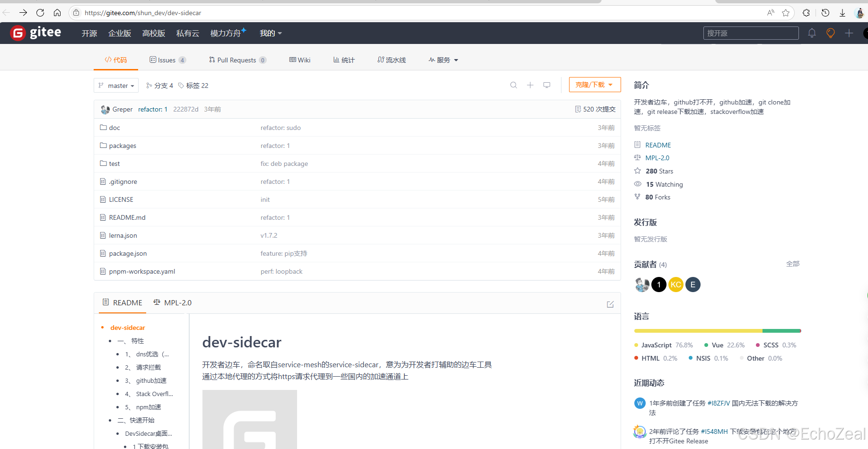Viewport: 868px width, 449px height.
Task: Edit README pencil icon
Action: point(610,304)
